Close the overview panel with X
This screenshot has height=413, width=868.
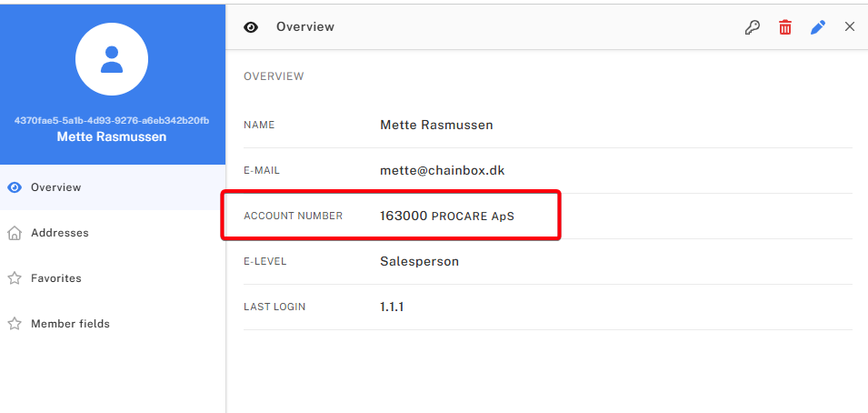tap(850, 26)
